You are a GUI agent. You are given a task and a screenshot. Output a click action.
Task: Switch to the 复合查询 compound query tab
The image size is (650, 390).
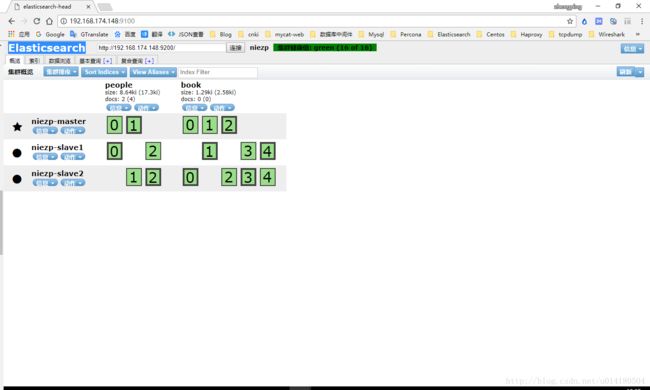tap(137, 61)
